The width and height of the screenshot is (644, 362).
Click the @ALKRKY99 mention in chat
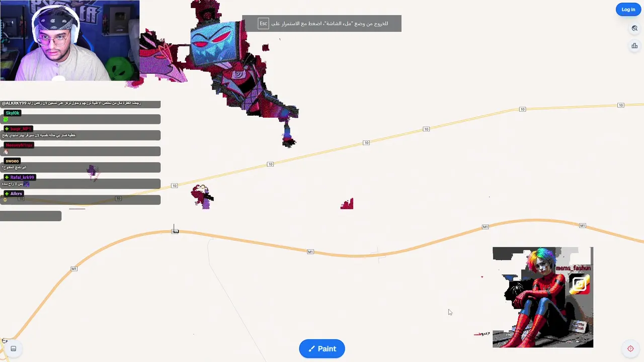(14, 104)
